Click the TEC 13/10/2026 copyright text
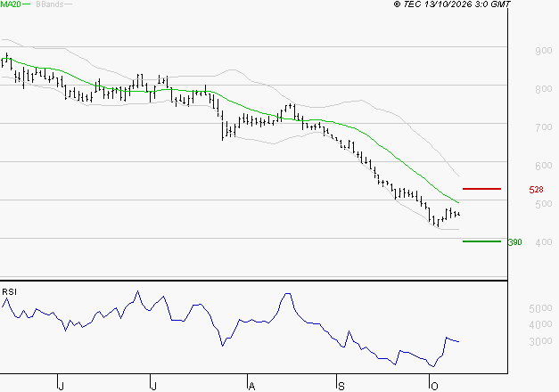559x392 pixels. 452,4
